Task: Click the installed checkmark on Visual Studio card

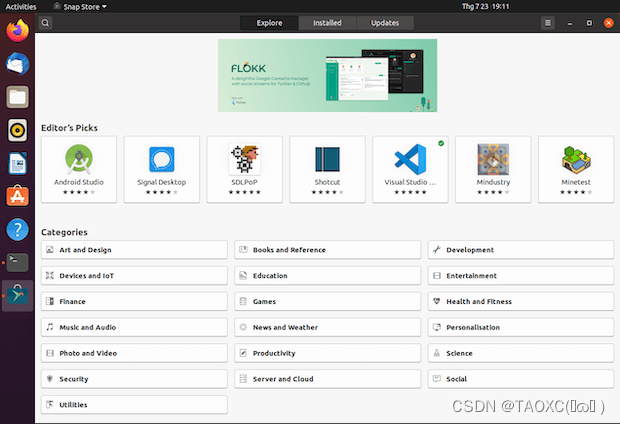Action: tap(441, 143)
